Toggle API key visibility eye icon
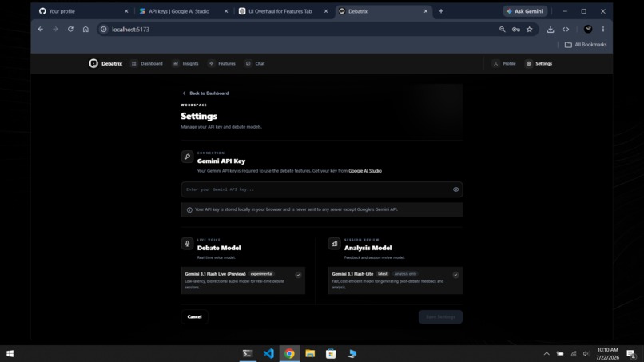 coord(456,189)
